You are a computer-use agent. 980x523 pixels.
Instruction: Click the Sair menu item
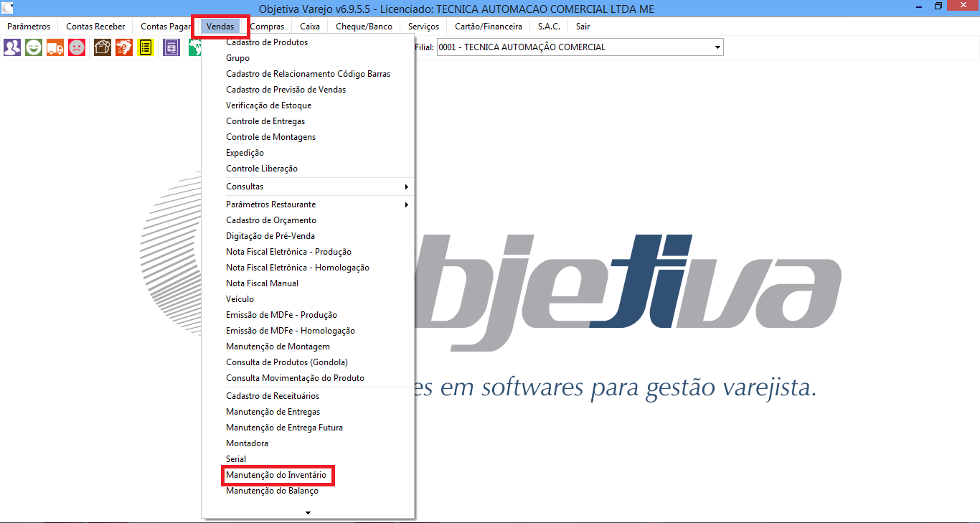click(x=583, y=27)
